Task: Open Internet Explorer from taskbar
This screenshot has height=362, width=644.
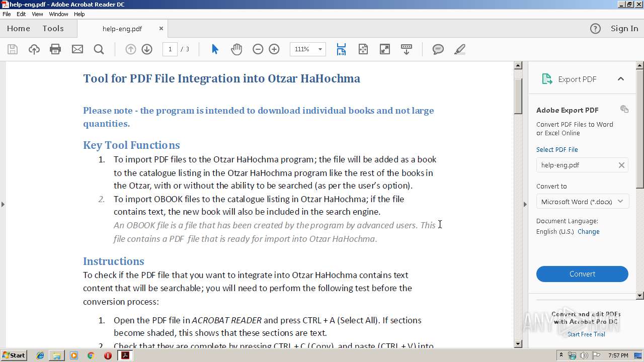Action: 40,355
